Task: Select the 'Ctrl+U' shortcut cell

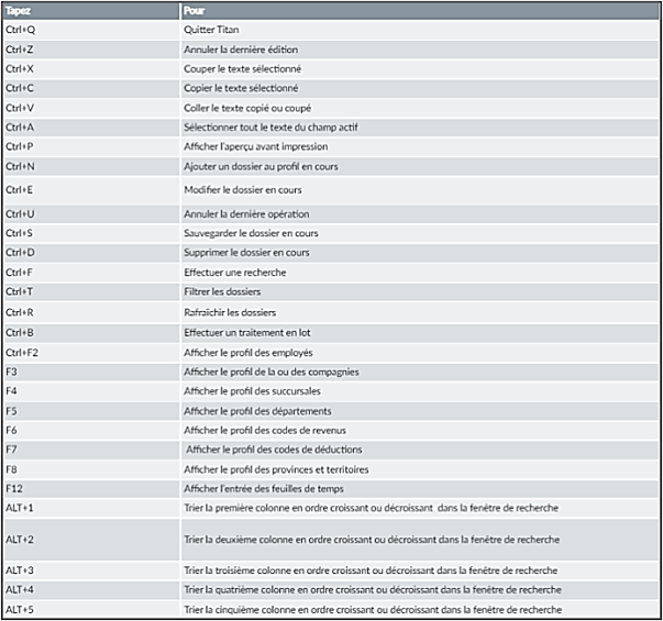Action: (x=91, y=214)
